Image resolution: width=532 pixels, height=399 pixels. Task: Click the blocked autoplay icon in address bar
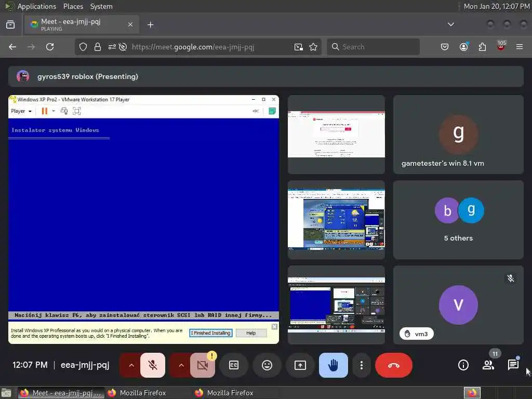pyautogui.click(x=123, y=47)
